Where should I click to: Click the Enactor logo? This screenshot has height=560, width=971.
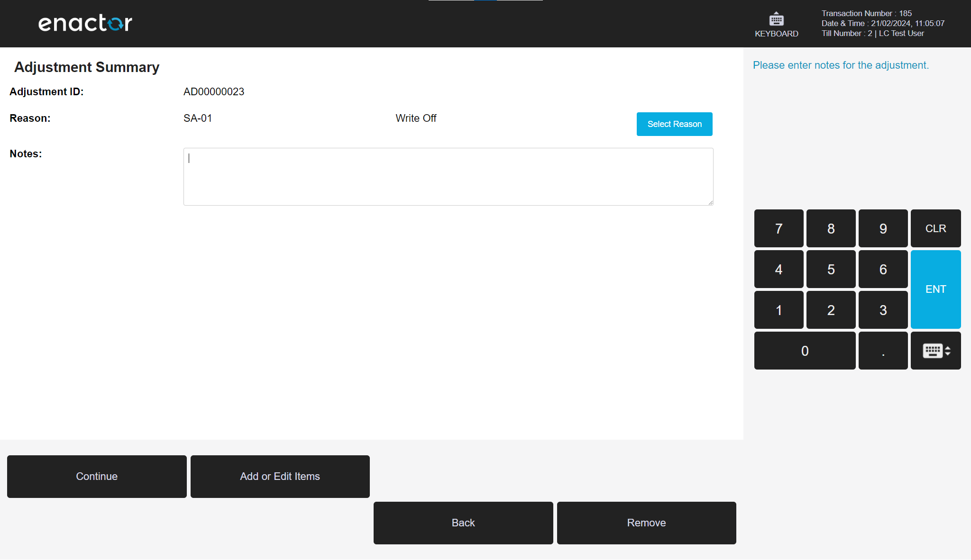pyautogui.click(x=85, y=23)
